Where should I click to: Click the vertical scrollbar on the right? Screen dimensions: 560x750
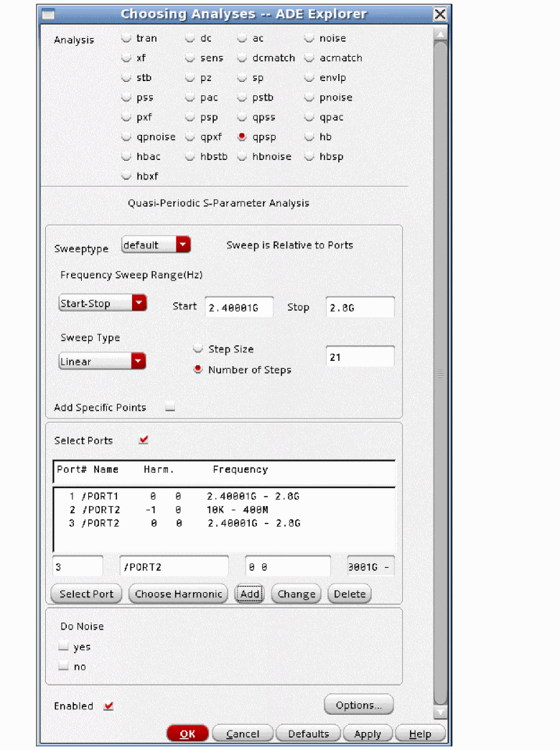pyautogui.click(x=440, y=373)
